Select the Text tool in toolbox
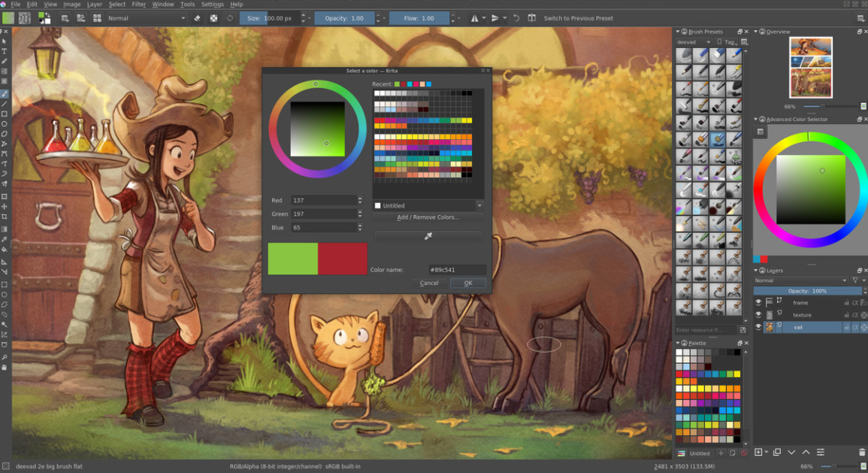 pyautogui.click(x=5, y=51)
